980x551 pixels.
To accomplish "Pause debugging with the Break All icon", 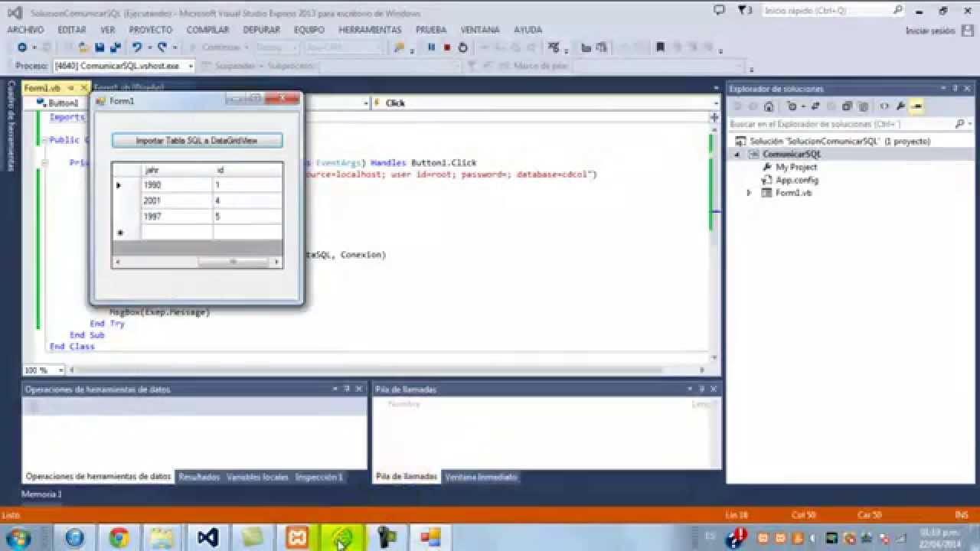I will pos(431,47).
